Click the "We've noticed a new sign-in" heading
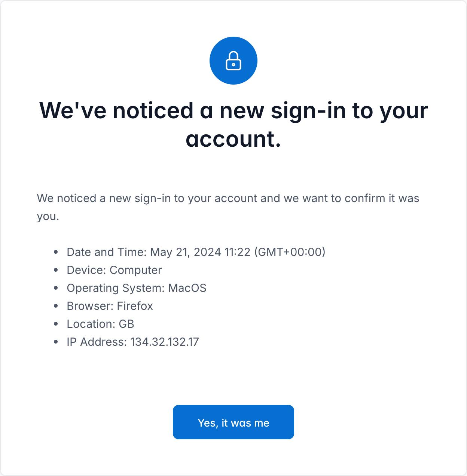This screenshot has height=476, width=467. click(x=233, y=110)
